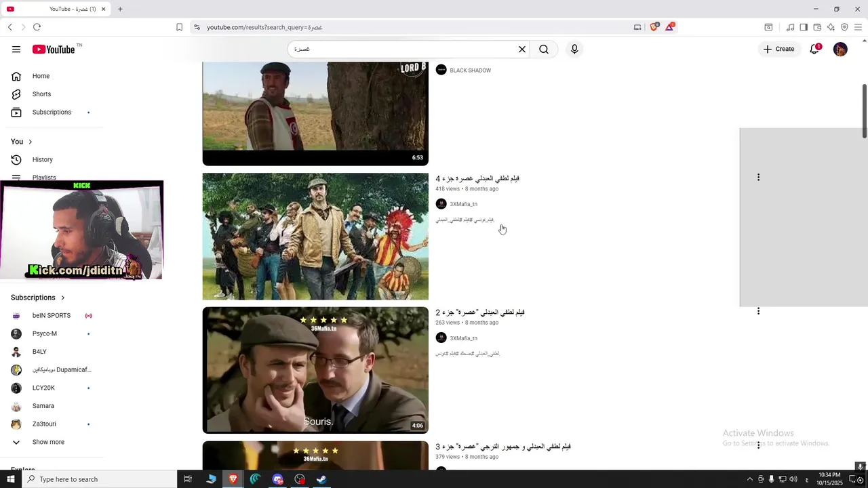Screen dimensions: 868x488
Task: Click the address bar URL
Action: (264, 27)
